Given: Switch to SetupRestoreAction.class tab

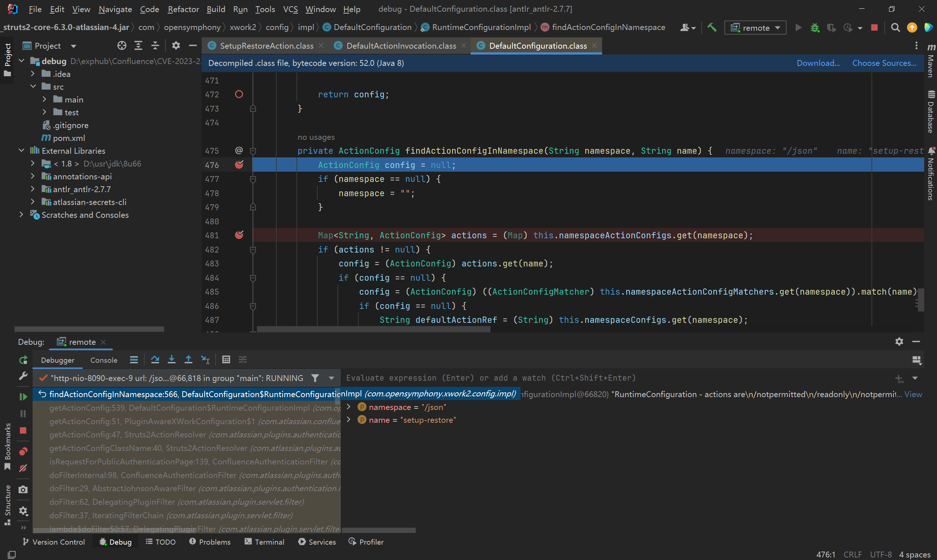Looking at the screenshot, I should pyautogui.click(x=266, y=46).
